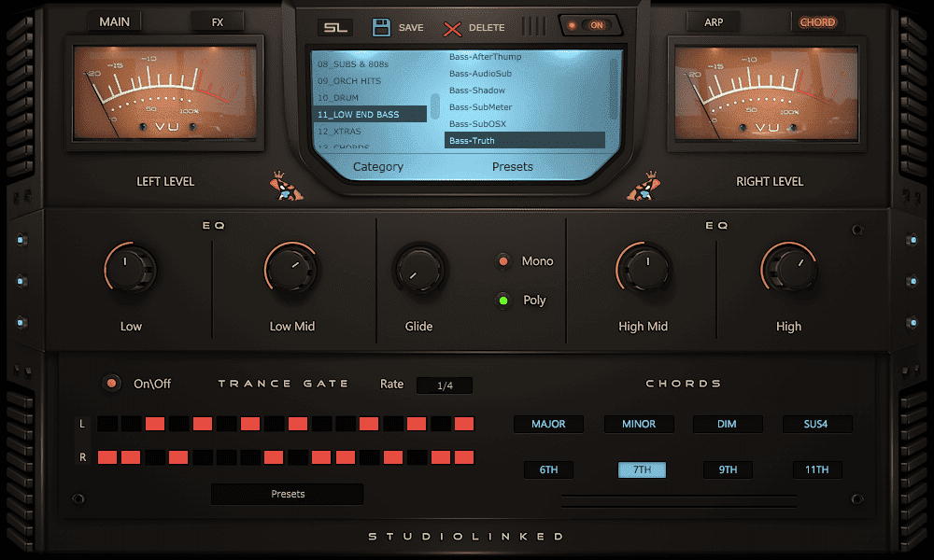Switch to the FX tab
Viewport: 934px width, 560px height.
coord(218,22)
